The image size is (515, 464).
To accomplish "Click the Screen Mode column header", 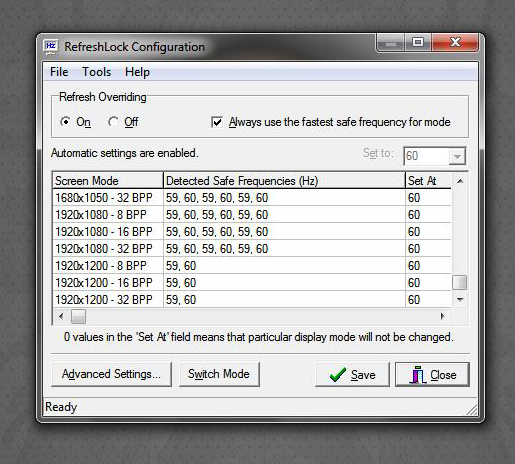I will tap(108, 181).
